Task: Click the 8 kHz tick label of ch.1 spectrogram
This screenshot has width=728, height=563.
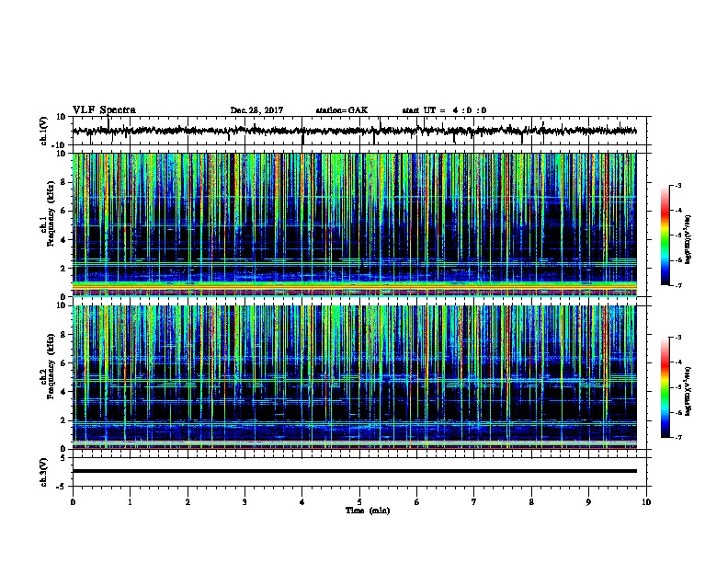Action: coord(63,182)
